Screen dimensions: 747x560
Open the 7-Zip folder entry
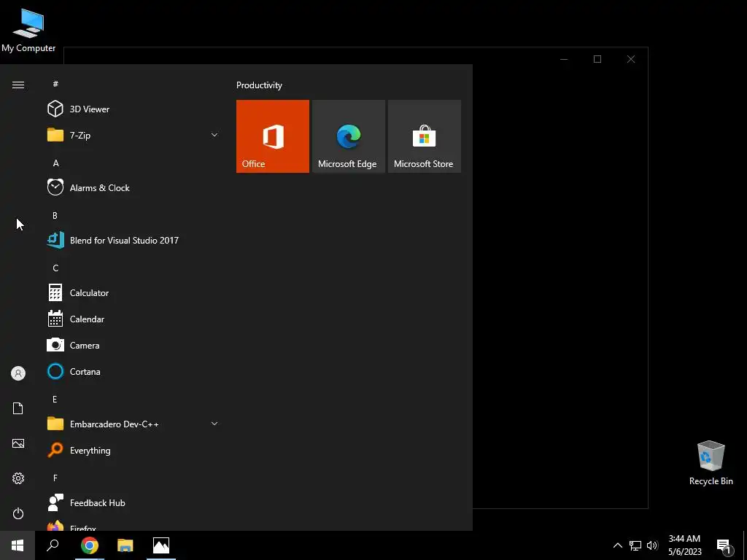[x=133, y=135]
